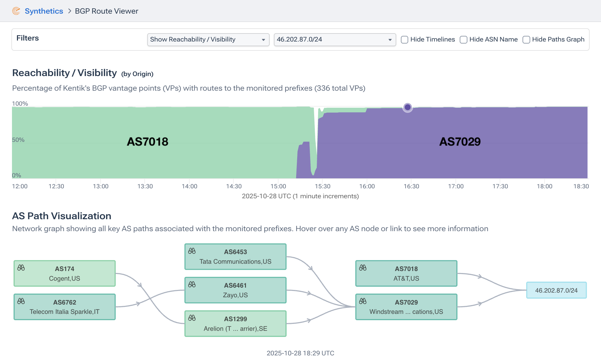Click binoculars icon on AS7029 Windstream node
The height and width of the screenshot is (364, 601).
point(363,301)
